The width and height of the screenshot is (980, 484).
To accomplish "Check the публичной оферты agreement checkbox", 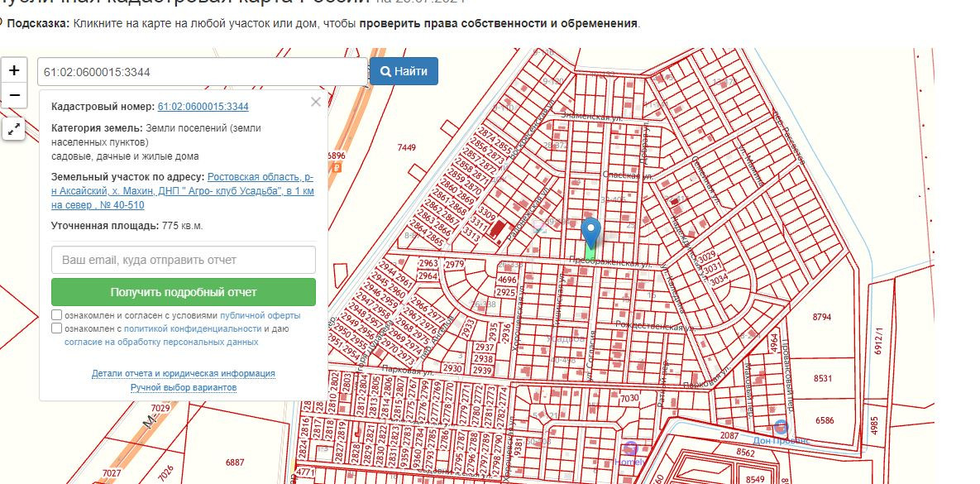I will (x=57, y=315).
